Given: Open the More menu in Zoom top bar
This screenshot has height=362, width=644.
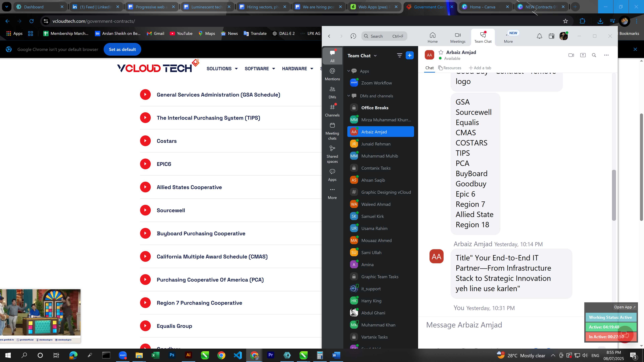Looking at the screenshot, I should (x=508, y=38).
